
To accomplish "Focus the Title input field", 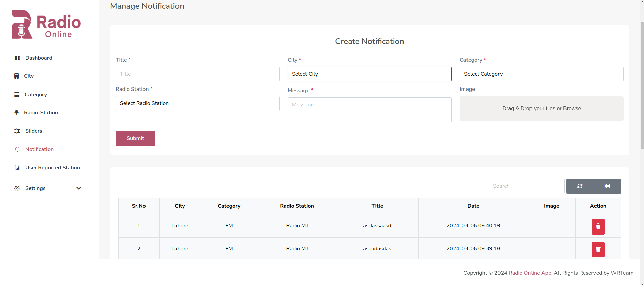I will [x=197, y=74].
